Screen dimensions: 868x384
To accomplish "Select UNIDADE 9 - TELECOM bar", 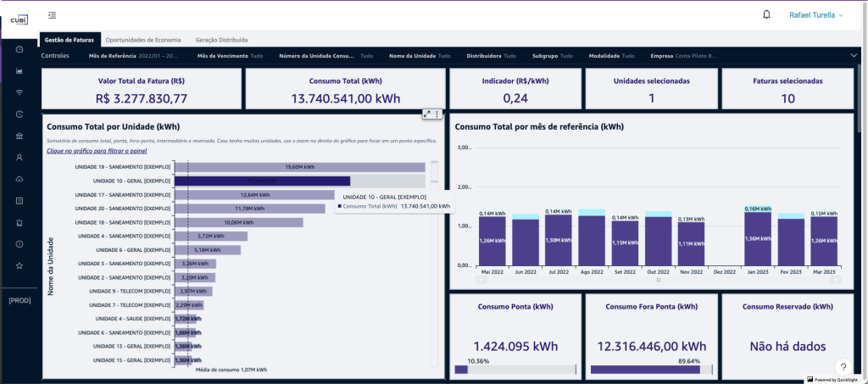I will (x=193, y=291).
